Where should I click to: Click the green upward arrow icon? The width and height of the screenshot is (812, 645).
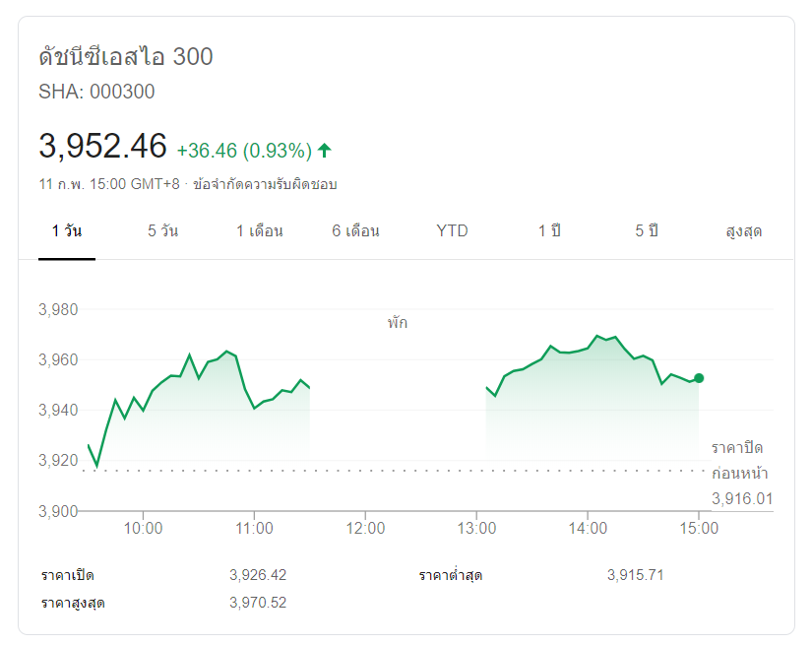(325, 151)
